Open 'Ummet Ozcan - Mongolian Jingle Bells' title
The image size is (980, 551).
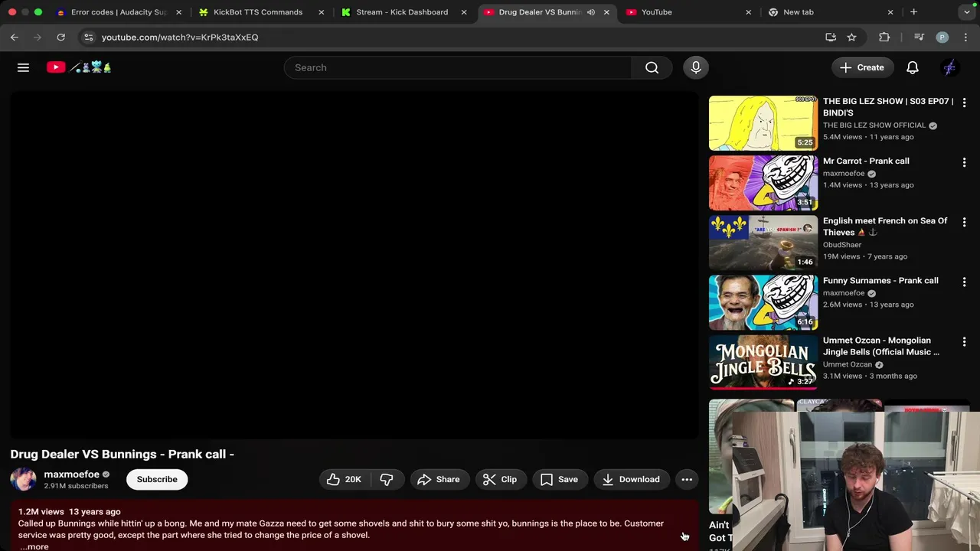(x=881, y=346)
